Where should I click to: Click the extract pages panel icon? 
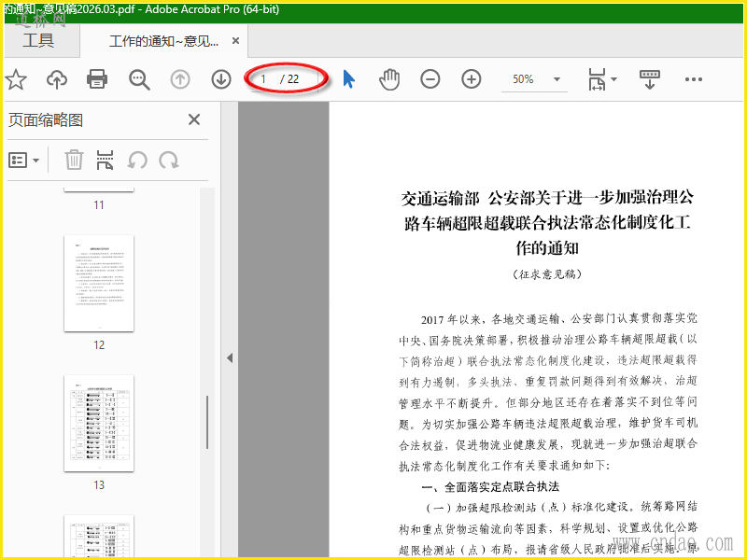coord(105,160)
